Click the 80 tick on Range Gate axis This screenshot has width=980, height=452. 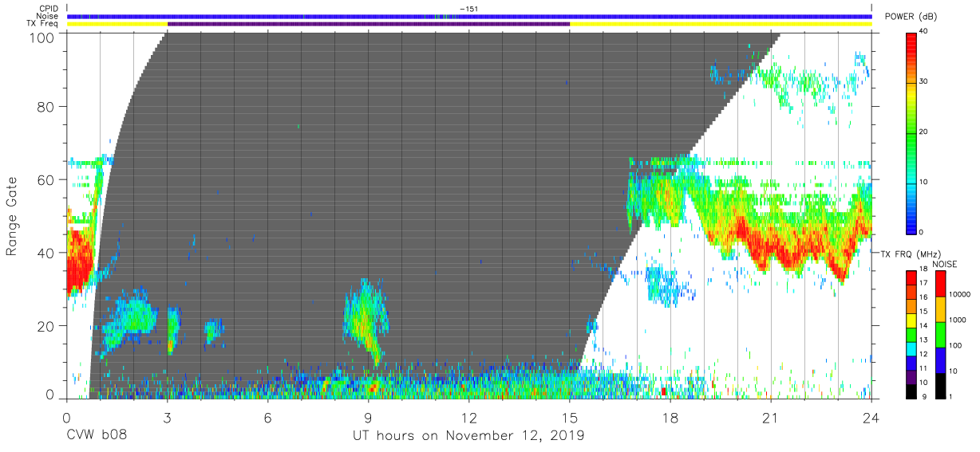pyautogui.click(x=47, y=107)
